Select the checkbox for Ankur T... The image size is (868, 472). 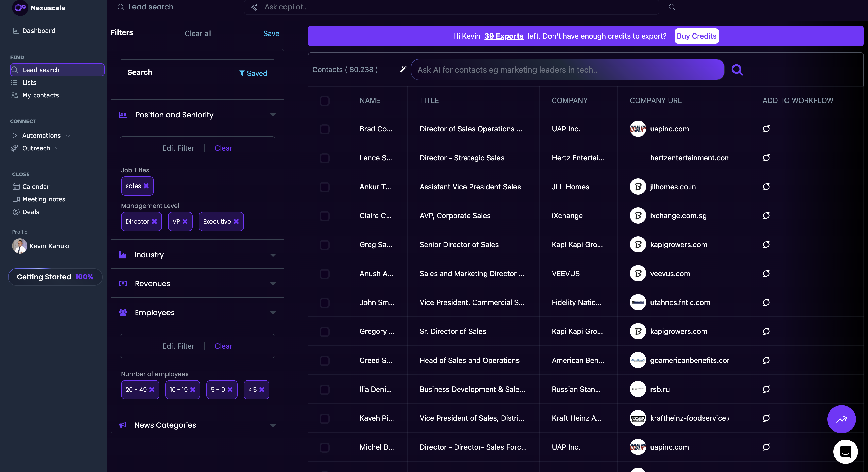pos(325,187)
